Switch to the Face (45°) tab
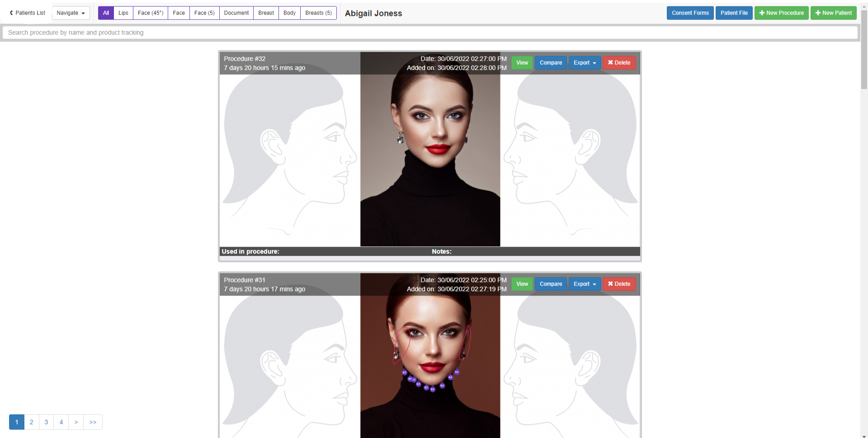 click(x=150, y=13)
